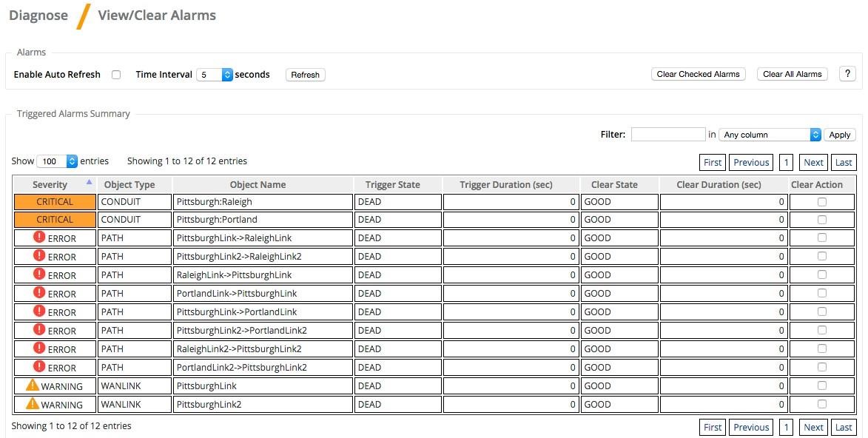Tick clear checkbox for PittsburghLink->RaleighLink path

[822, 237]
